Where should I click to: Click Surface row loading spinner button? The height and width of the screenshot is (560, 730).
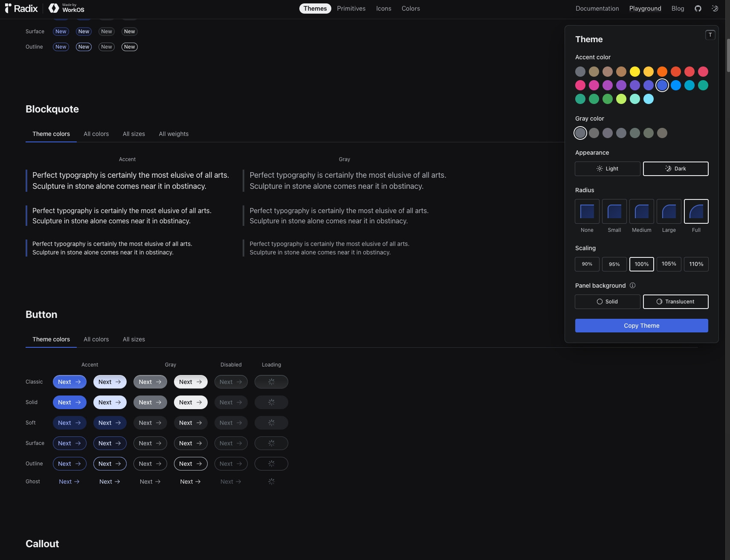coord(271,443)
